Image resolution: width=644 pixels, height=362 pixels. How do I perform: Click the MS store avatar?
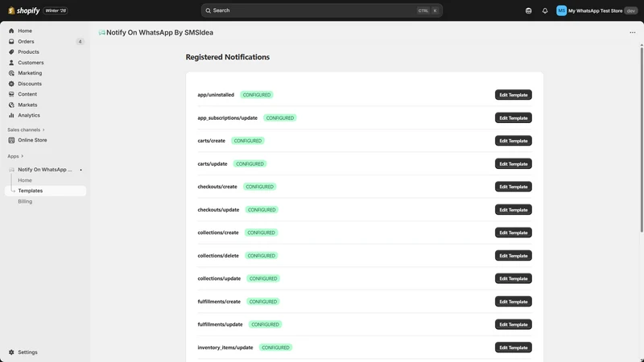[561, 10]
